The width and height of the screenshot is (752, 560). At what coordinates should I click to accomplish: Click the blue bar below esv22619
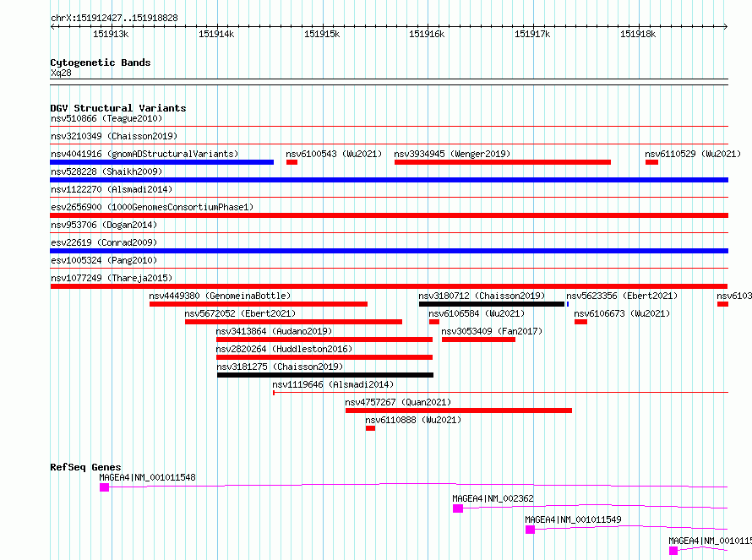[389, 251]
